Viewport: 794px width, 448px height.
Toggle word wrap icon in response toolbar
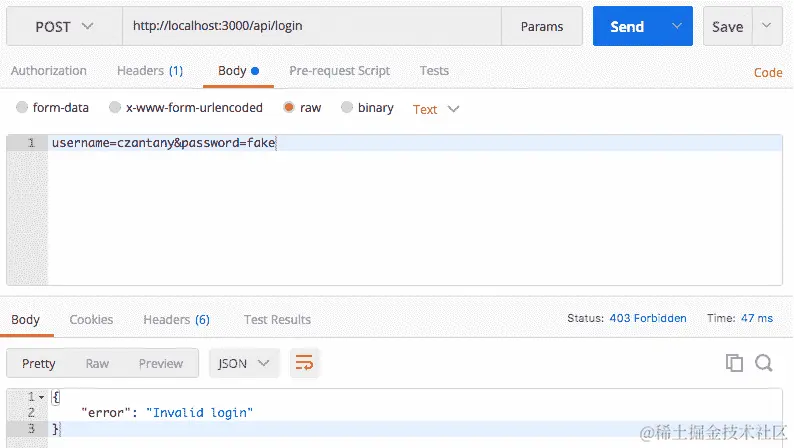click(304, 363)
